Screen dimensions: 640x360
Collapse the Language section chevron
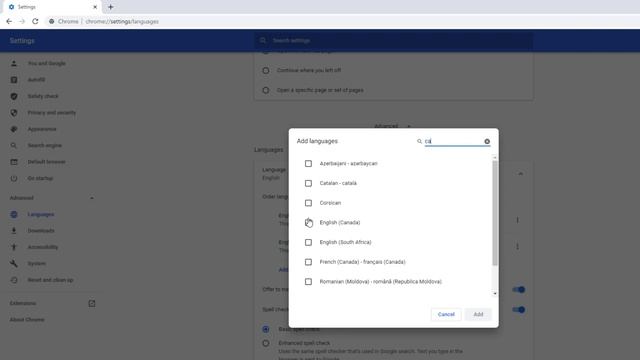point(520,174)
